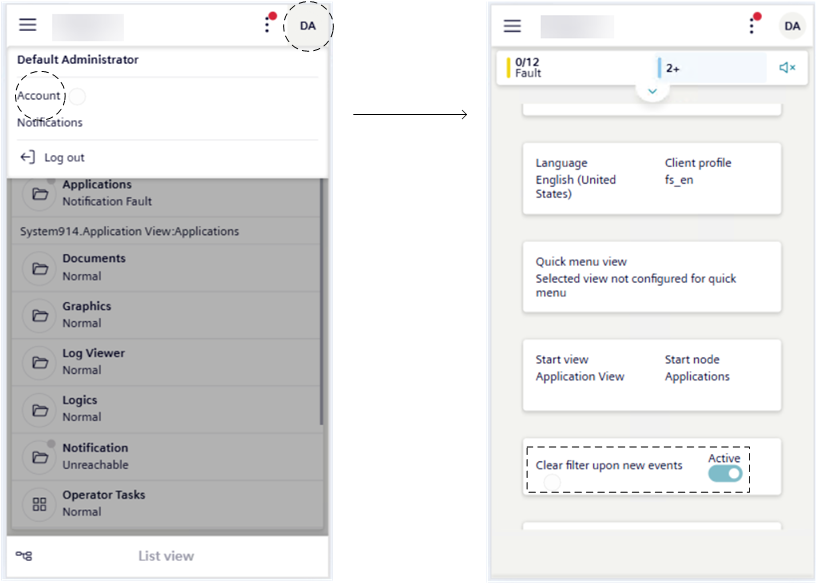Click the Language settings card

click(651, 179)
